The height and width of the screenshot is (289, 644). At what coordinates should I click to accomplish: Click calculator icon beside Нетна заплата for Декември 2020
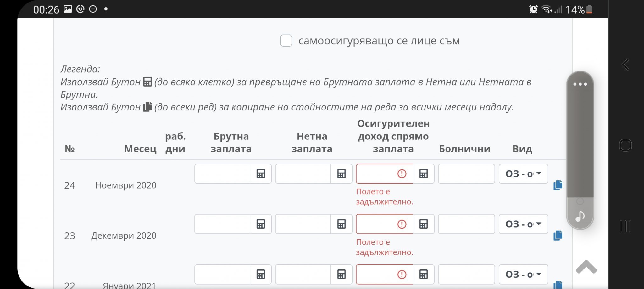click(341, 224)
